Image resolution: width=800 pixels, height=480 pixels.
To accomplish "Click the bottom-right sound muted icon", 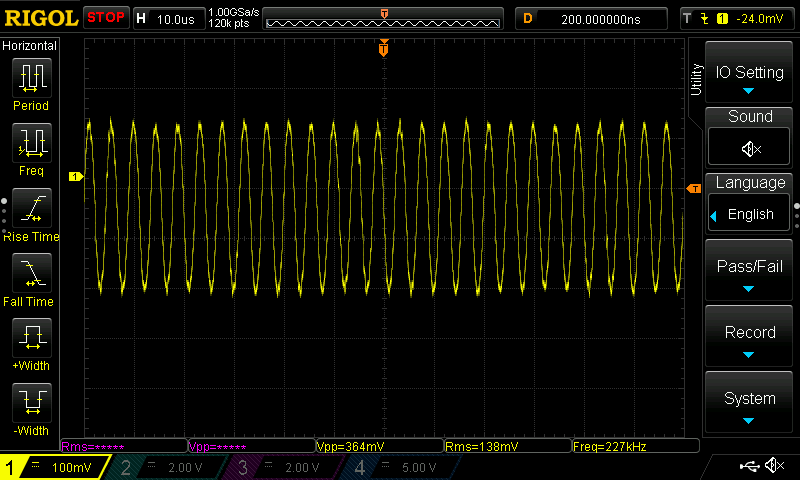I will tap(774, 465).
